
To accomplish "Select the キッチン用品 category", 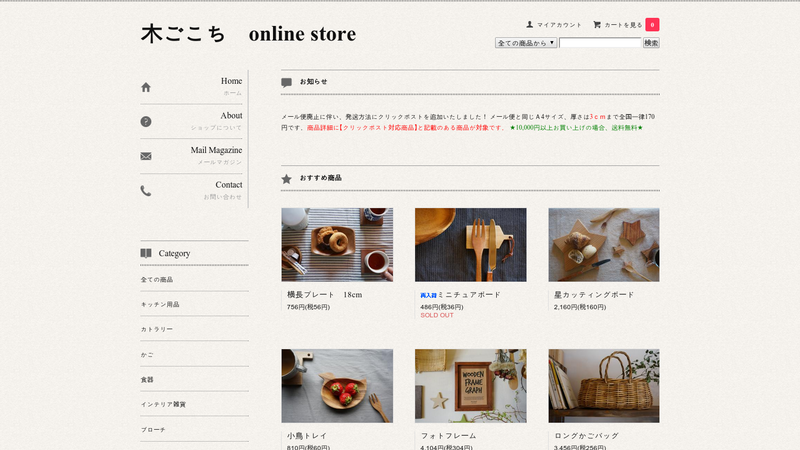I will (160, 305).
